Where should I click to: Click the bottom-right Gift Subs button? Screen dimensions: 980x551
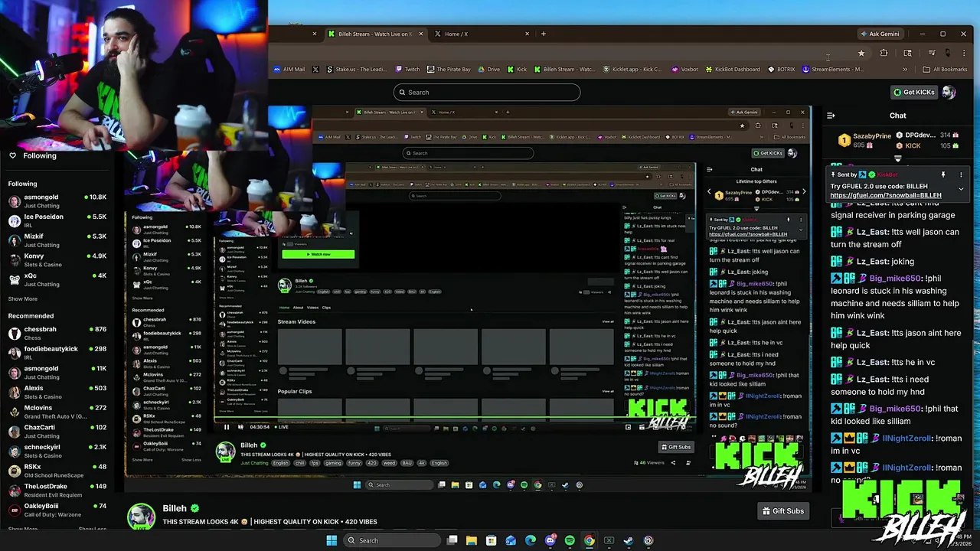click(x=782, y=511)
